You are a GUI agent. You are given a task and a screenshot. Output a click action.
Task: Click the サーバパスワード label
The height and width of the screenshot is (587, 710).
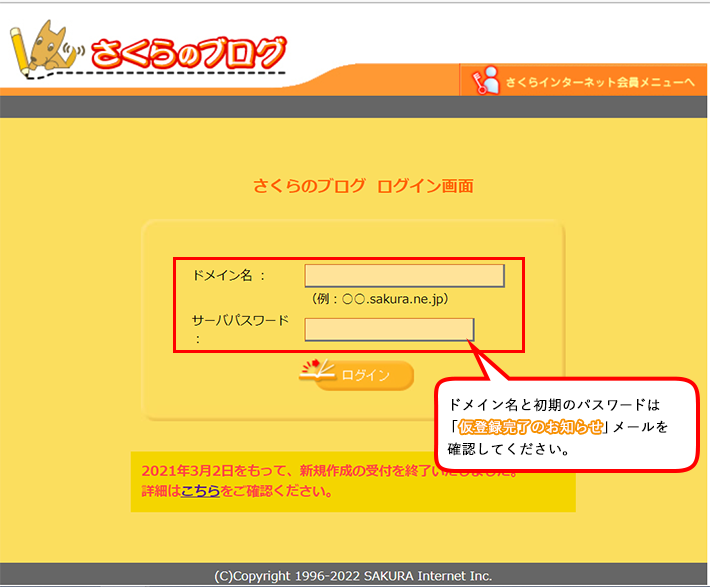240,329
